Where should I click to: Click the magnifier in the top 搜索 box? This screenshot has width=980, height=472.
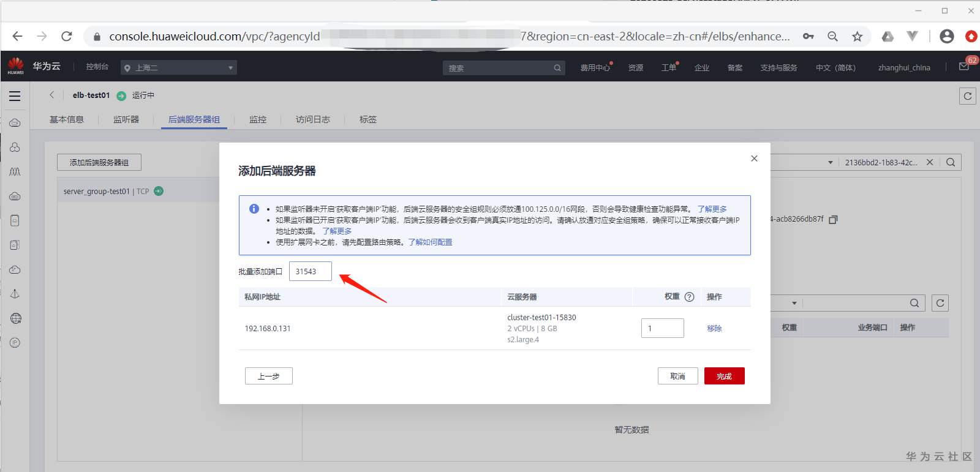click(x=557, y=68)
